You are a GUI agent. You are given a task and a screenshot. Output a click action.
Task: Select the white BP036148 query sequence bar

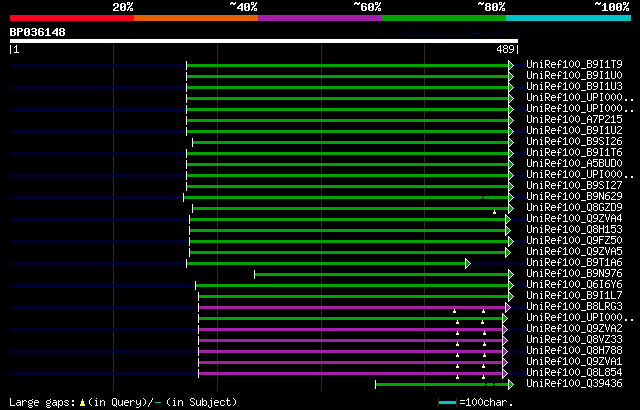(264, 41)
